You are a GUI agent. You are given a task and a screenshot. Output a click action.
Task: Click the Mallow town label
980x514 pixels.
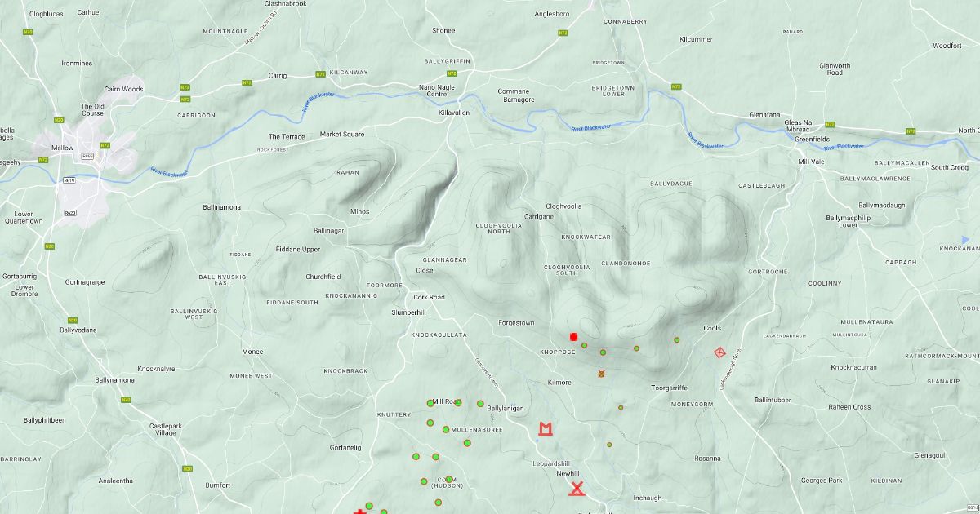(x=63, y=148)
